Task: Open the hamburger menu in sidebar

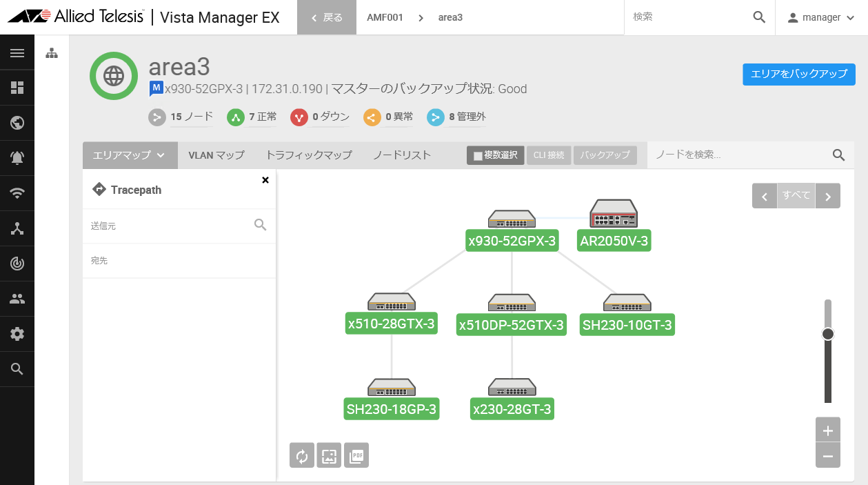Action: pos(17,53)
